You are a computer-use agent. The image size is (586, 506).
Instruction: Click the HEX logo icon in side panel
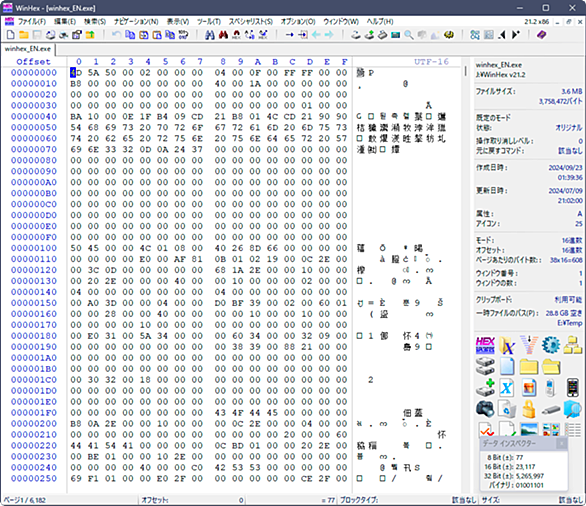click(x=485, y=345)
